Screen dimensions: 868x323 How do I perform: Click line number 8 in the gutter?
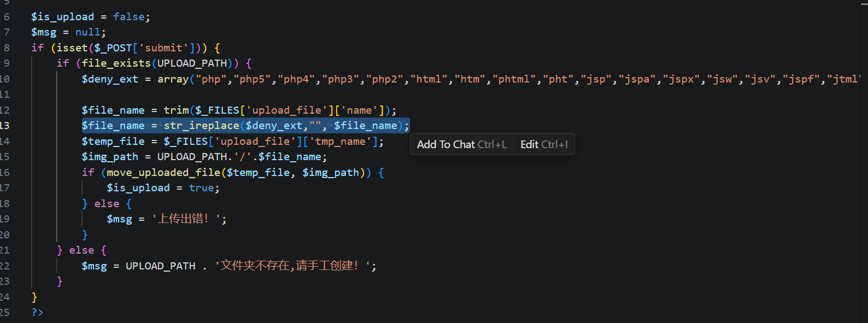click(x=7, y=48)
